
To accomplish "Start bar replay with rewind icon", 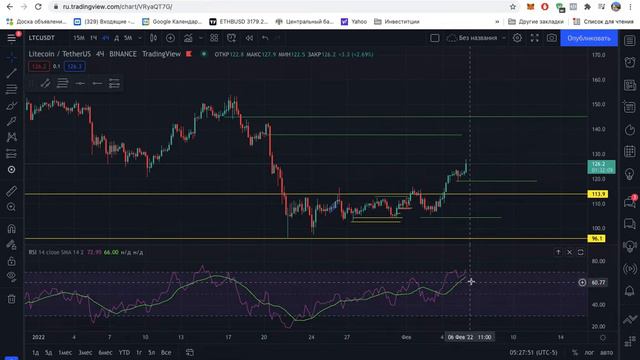I will 249,38.
